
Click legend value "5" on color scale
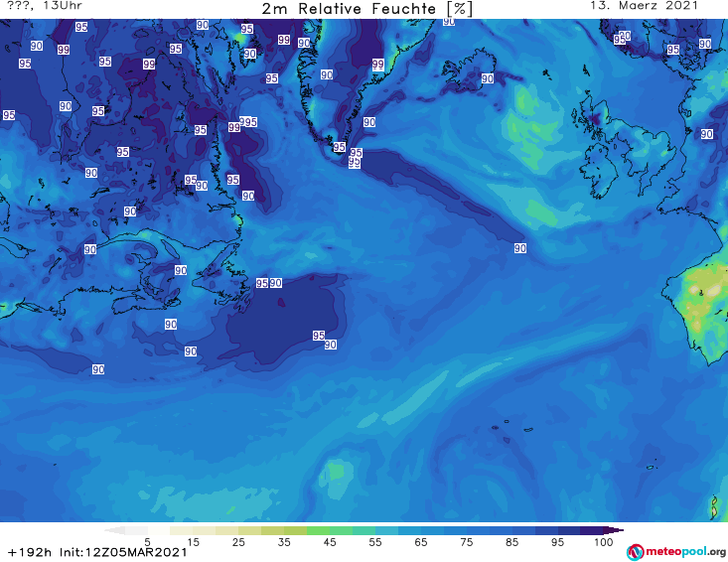(147, 542)
